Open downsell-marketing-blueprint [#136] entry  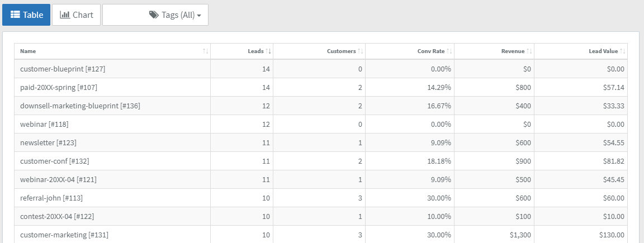click(80, 106)
